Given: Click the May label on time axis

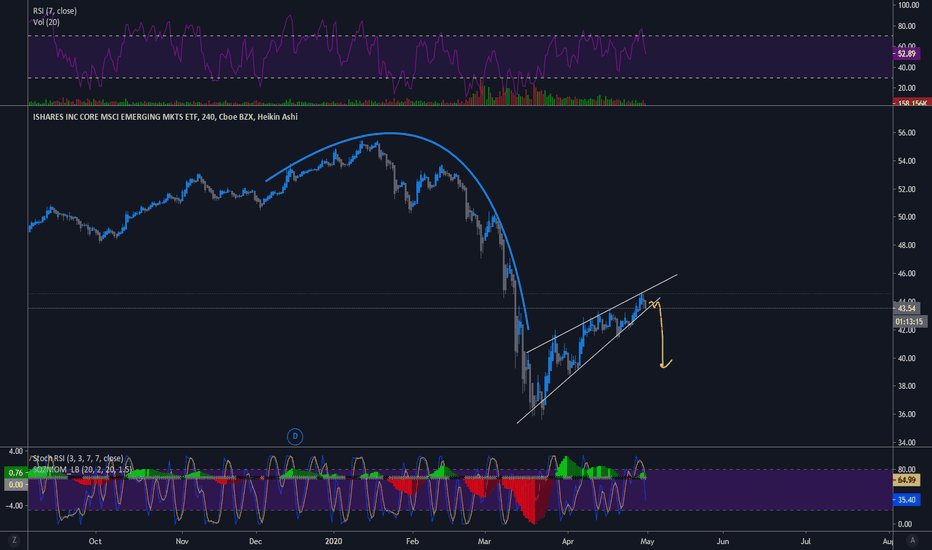Looking at the screenshot, I should pos(647,541).
